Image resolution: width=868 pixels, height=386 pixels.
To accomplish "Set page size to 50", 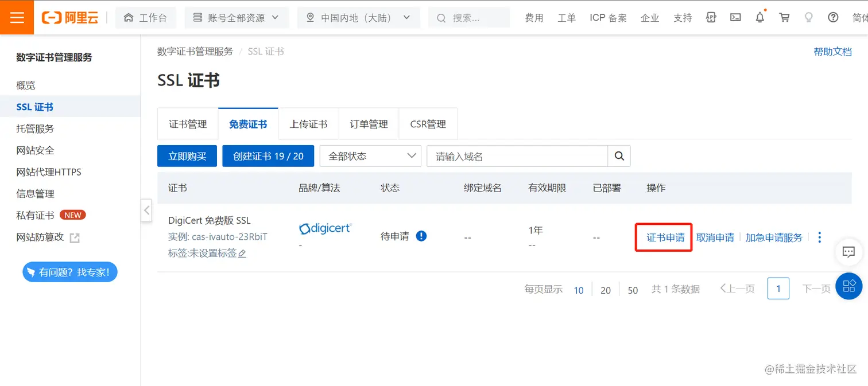I will pyautogui.click(x=633, y=290).
